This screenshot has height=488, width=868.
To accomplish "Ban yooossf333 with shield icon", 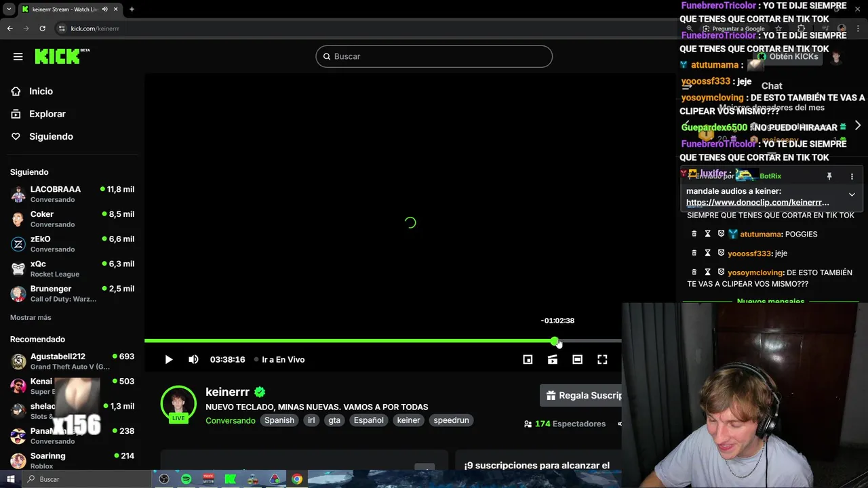I will pos(721,253).
